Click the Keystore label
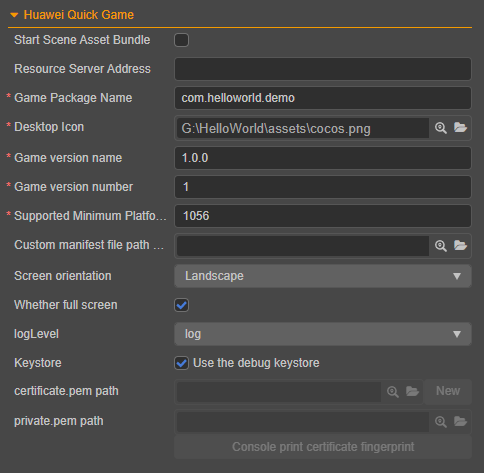Viewport: 484px width, 473px height. (x=38, y=363)
